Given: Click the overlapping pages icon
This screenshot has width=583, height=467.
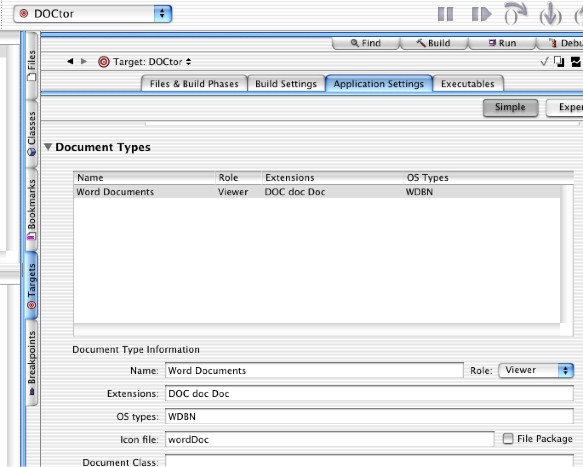Looking at the screenshot, I should pos(559,62).
